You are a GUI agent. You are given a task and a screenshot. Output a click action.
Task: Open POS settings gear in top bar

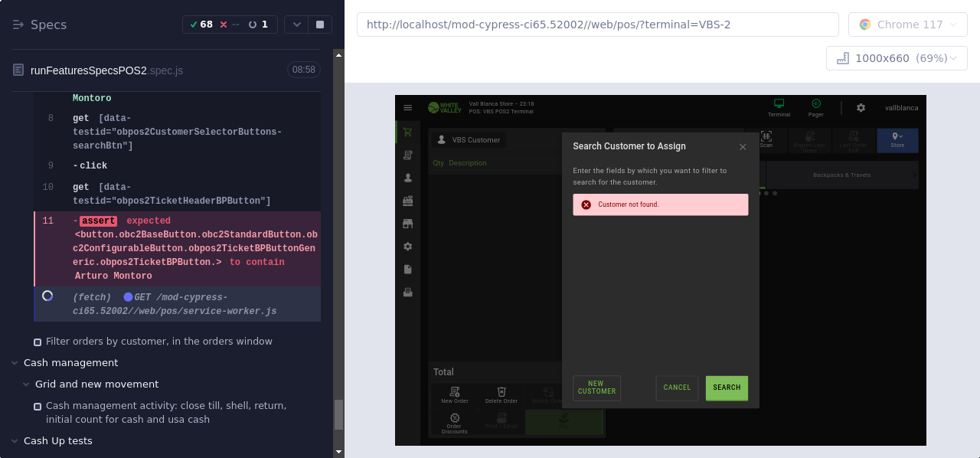tap(861, 108)
